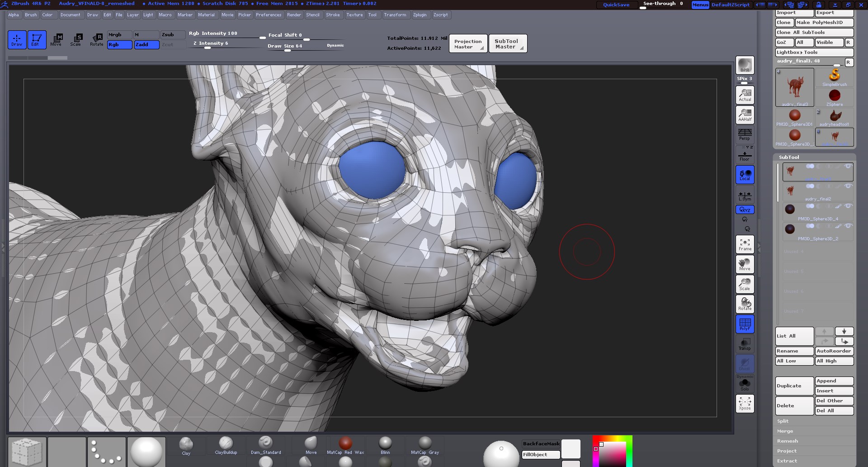This screenshot has height=467, width=868.
Task: Adjust the Draw Size slider
Action: point(287,51)
